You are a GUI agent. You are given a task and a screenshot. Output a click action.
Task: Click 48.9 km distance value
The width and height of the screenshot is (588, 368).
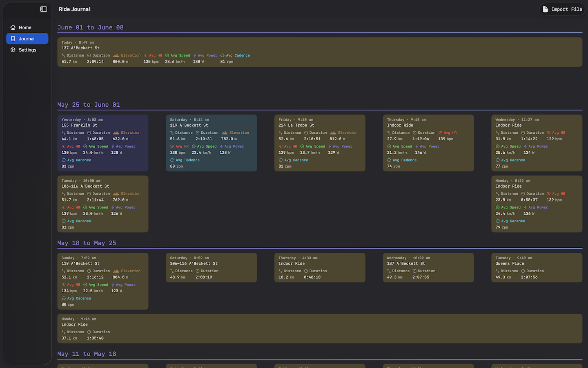[178, 277]
